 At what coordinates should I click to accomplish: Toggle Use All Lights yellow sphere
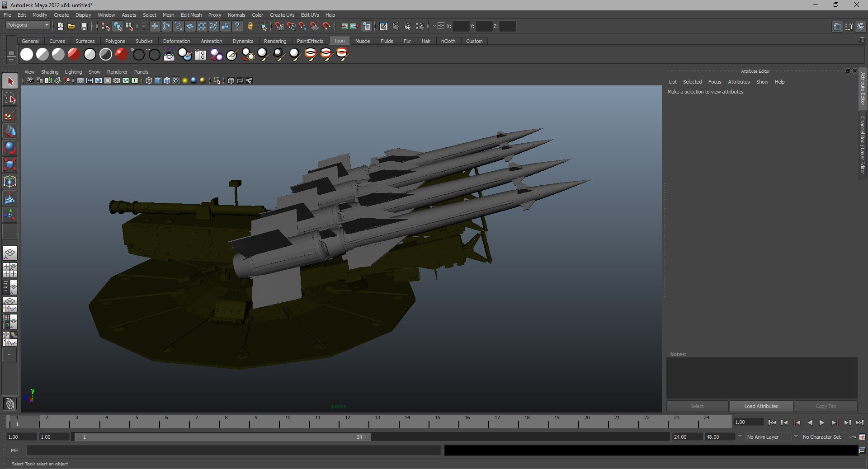pyautogui.click(x=185, y=81)
